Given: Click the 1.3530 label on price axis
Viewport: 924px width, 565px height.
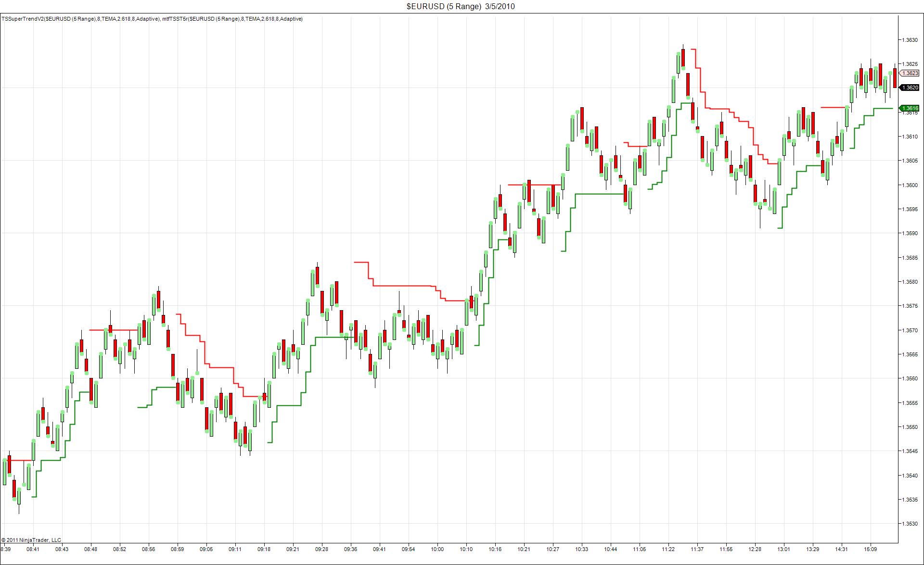Looking at the screenshot, I should click(910, 524).
